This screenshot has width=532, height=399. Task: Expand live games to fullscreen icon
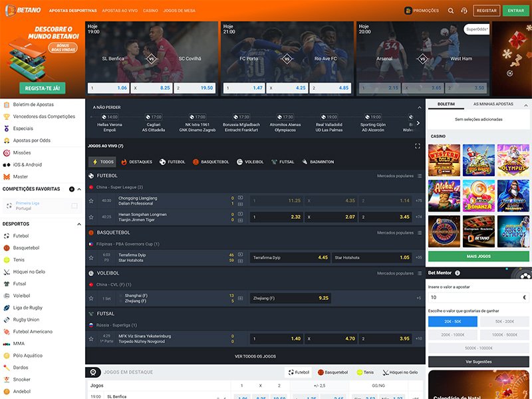click(418, 146)
